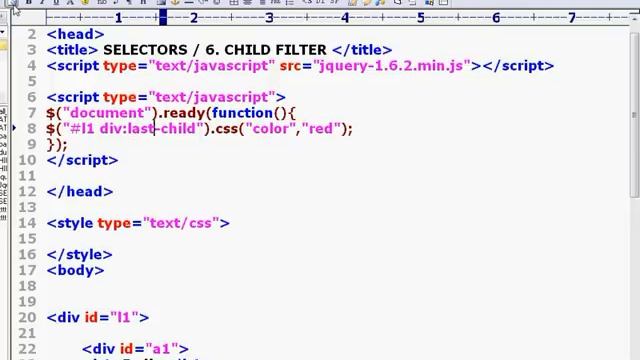Click the opening "<title>" tag on line 3
This screenshot has width=640, height=360.
click(72, 50)
